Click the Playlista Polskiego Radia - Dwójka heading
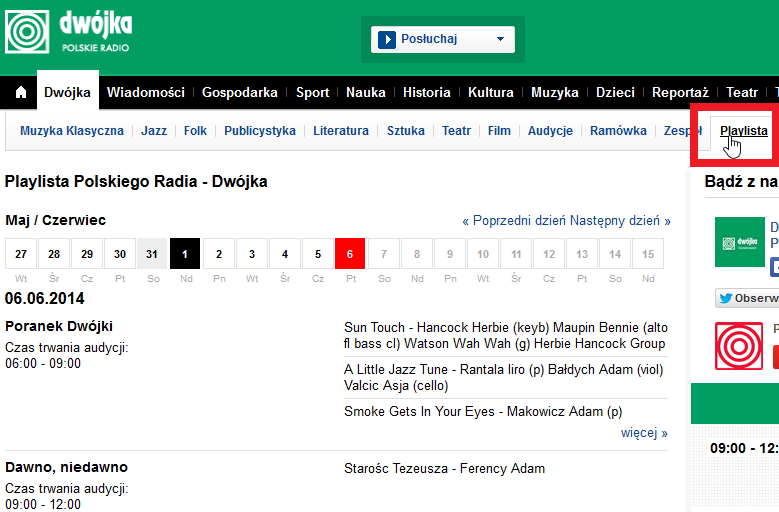The image size is (779, 512). 136,182
